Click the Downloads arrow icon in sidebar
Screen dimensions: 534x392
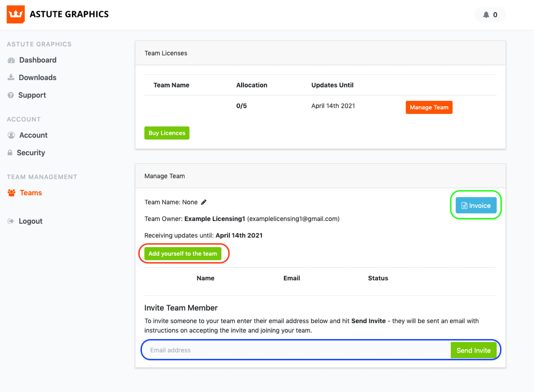tap(11, 77)
